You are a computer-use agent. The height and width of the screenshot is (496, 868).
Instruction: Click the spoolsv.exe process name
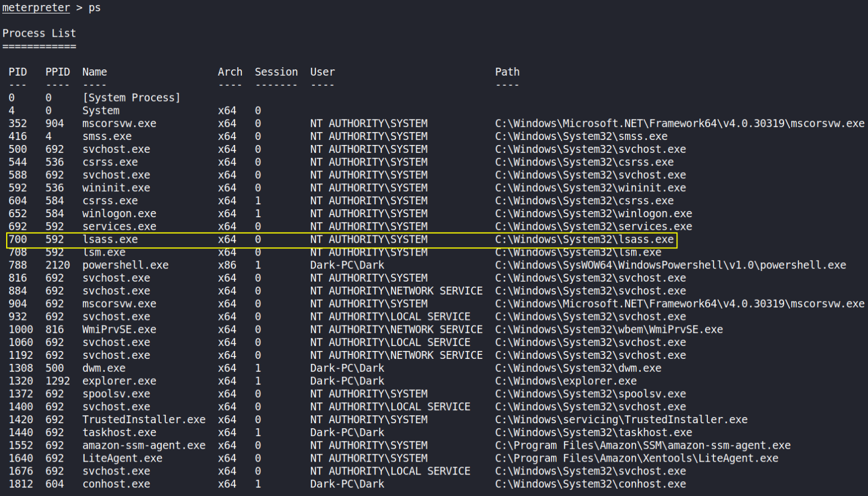pos(116,394)
